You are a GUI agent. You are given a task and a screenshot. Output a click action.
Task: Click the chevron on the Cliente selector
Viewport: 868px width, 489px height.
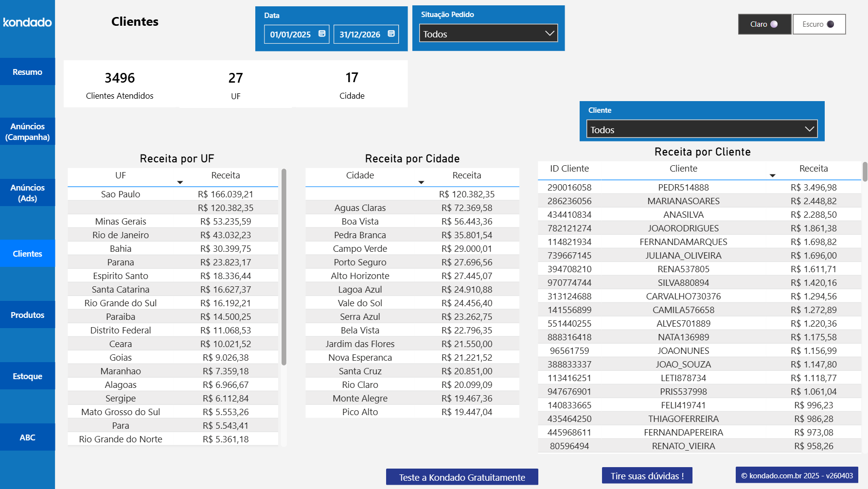click(x=809, y=129)
